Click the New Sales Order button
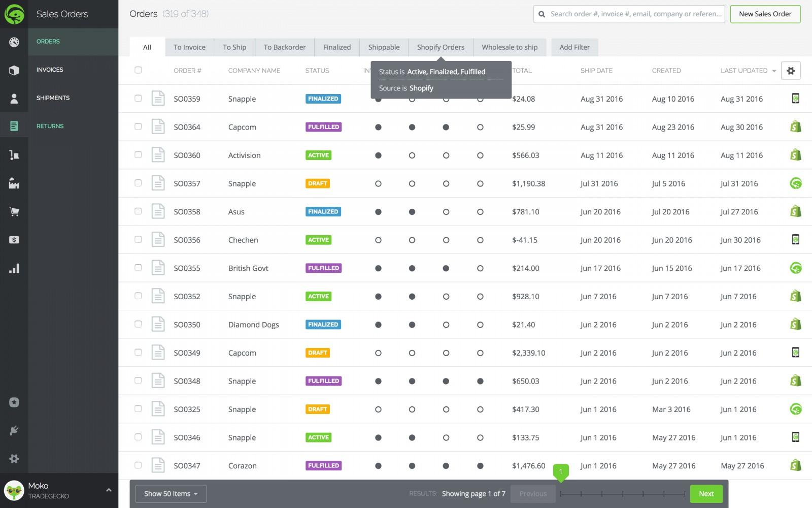This screenshot has width=812, height=508. [x=765, y=14]
